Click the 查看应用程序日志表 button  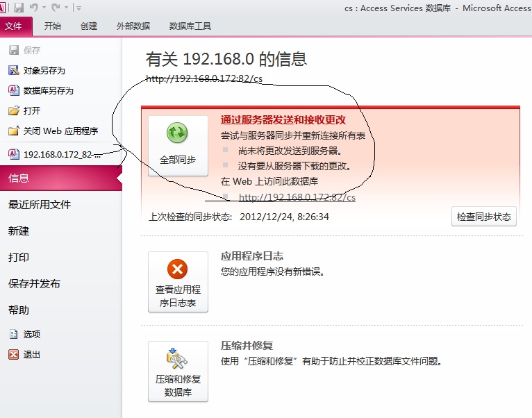pyautogui.click(x=178, y=282)
